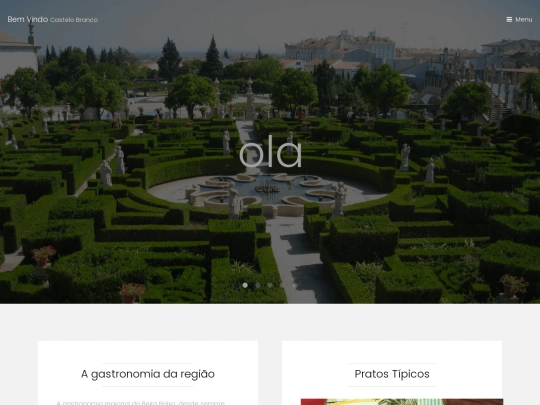Image resolution: width=540 pixels, height=405 pixels.
Task: Show the fourth carousel slide dot
Action: pos(282,285)
